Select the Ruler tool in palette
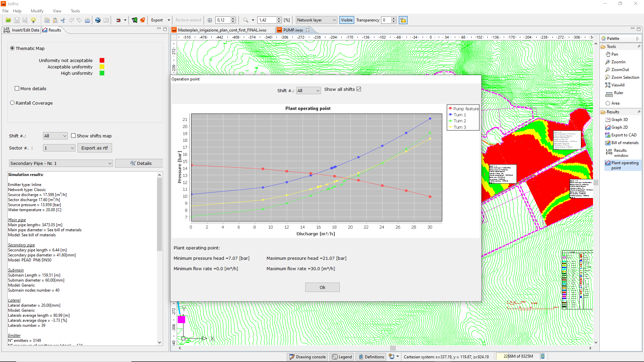The image size is (644, 362). [618, 93]
